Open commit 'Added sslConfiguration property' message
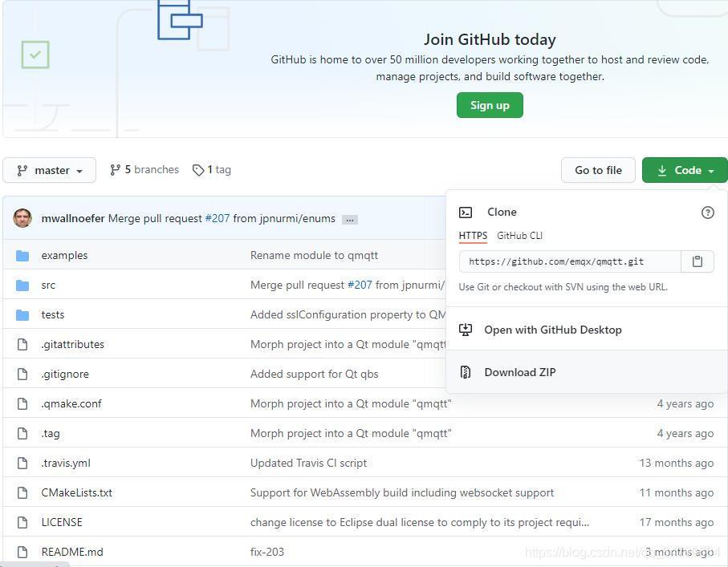 (x=348, y=315)
